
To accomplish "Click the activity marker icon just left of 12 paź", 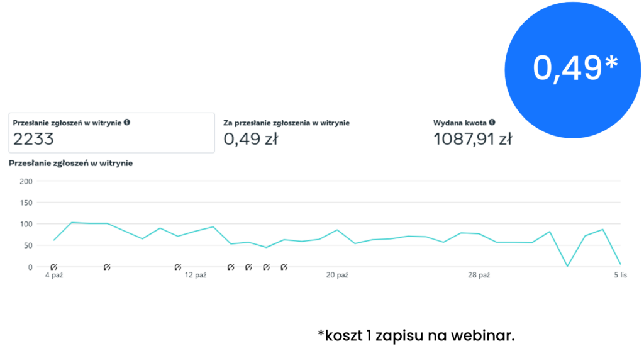I will pos(178,267).
